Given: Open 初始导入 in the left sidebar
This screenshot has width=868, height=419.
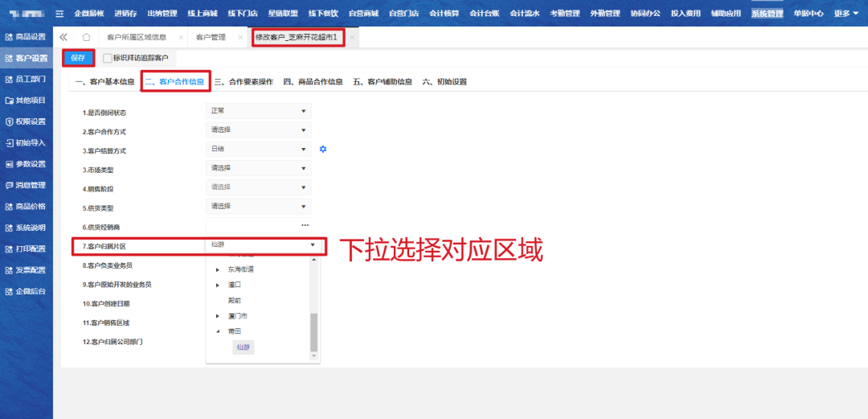Looking at the screenshot, I should click(26, 142).
